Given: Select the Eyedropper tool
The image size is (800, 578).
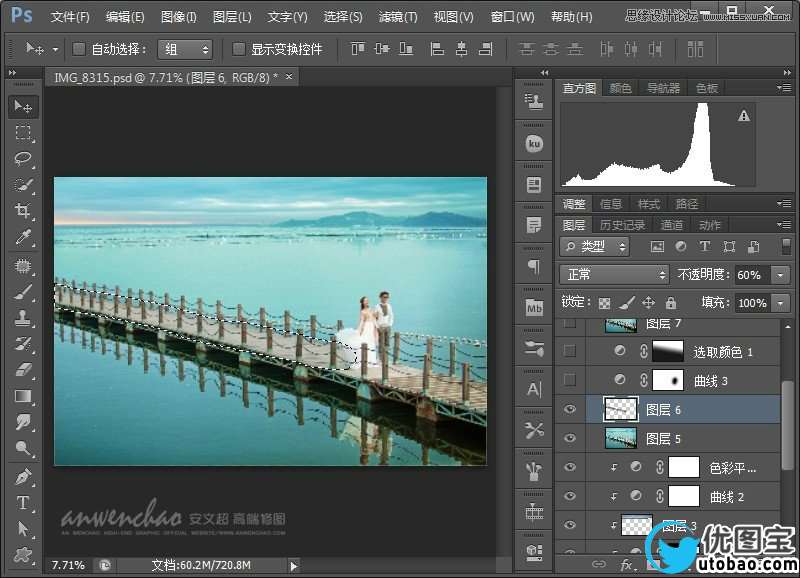Looking at the screenshot, I should click(23, 237).
